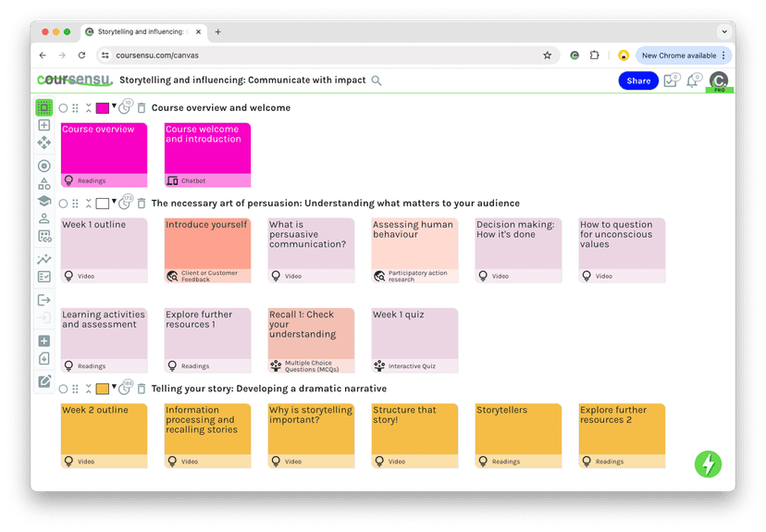Collapse the Course overview and welcome section
Image resolution: width=766 pixels, height=532 pixels.
pos(89,108)
